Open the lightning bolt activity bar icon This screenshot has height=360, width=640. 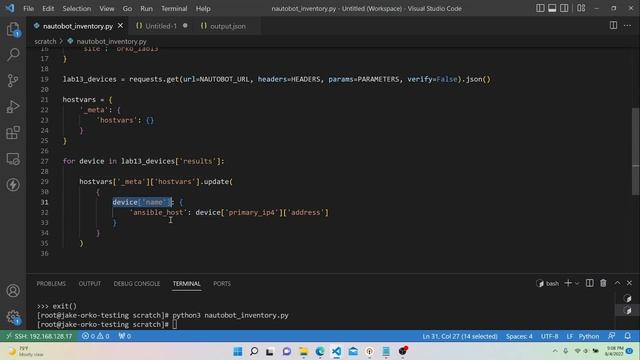pyautogui.click(x=13, y=184)
